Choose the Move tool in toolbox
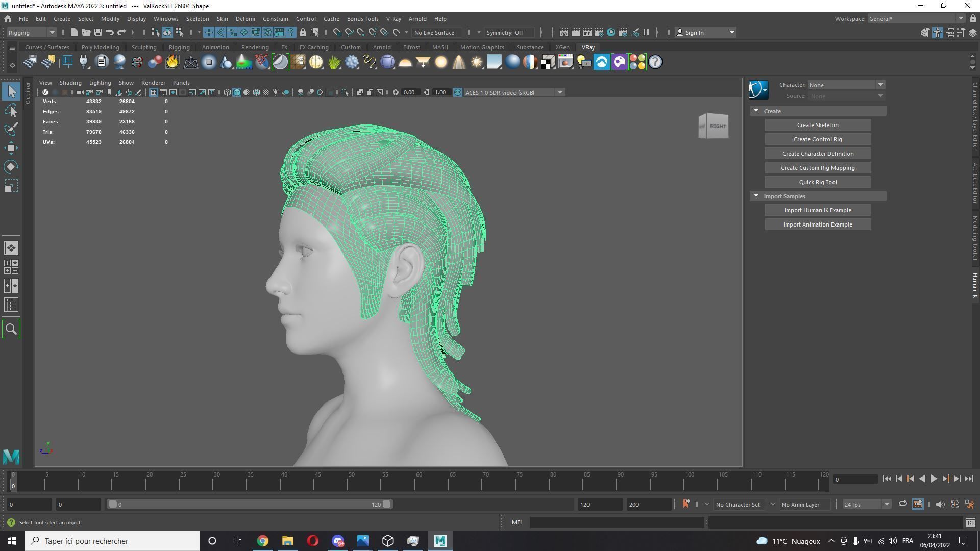This screenshot has width=980, height=551. 11,148
